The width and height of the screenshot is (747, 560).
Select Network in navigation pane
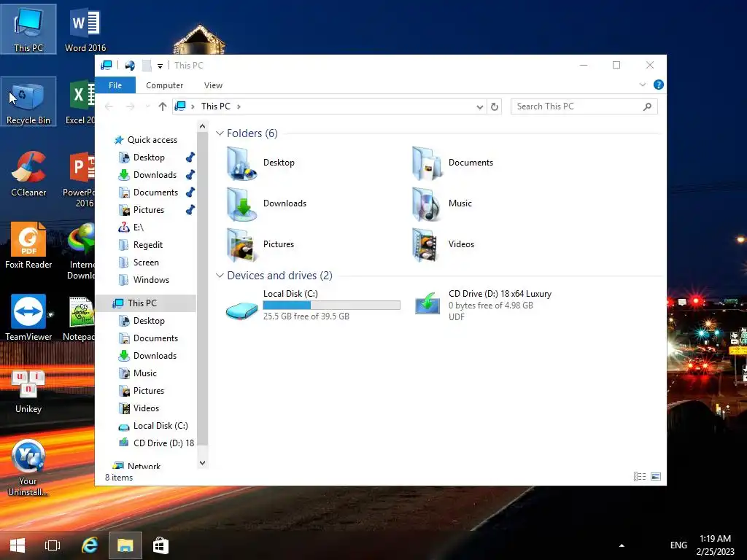tap(138, 466)
